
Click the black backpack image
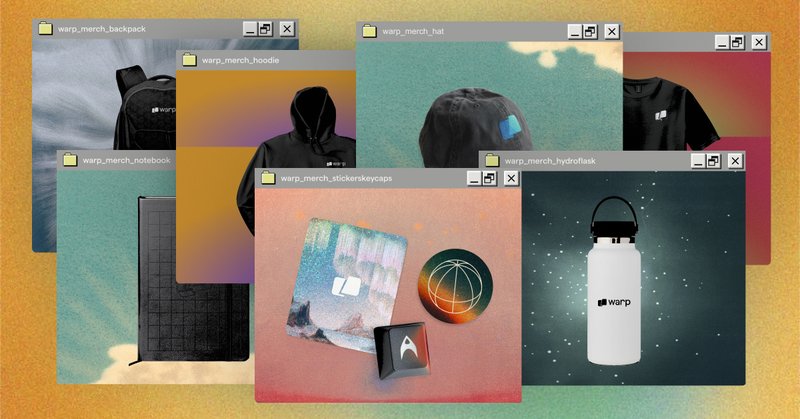(x=145, y=108)
